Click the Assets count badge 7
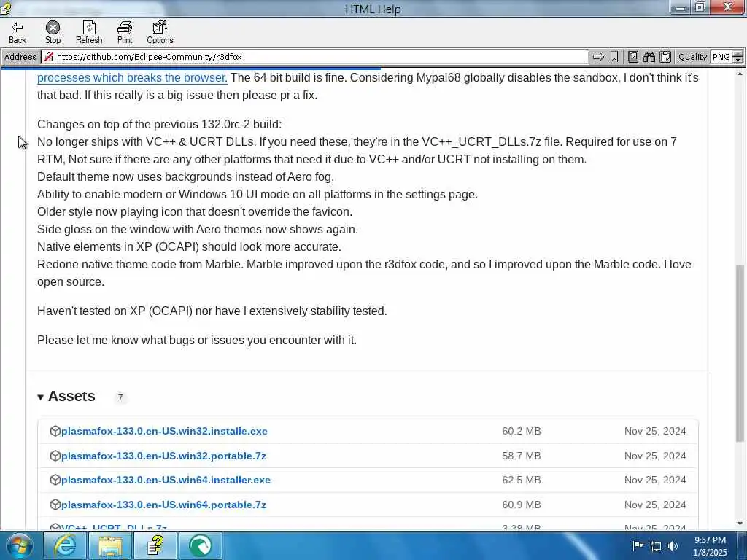The height and width of the screenshot is (560, 747). pyautogui.click(x=120, y=397)
